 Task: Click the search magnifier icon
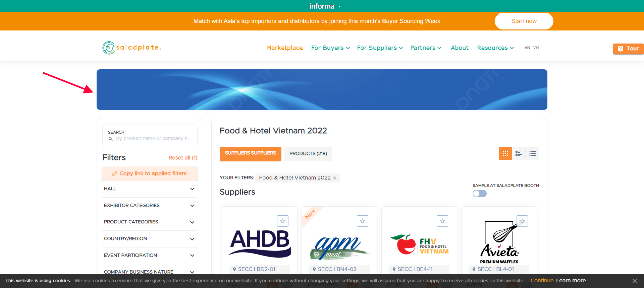coord(110,139)
